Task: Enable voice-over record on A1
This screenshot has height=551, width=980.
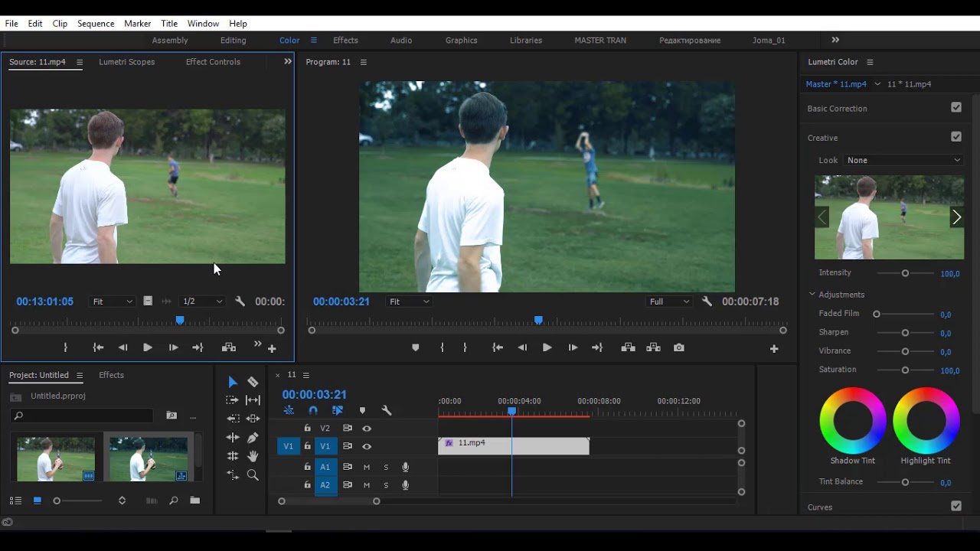Action: pyautogui.click(x=405, y=467)
